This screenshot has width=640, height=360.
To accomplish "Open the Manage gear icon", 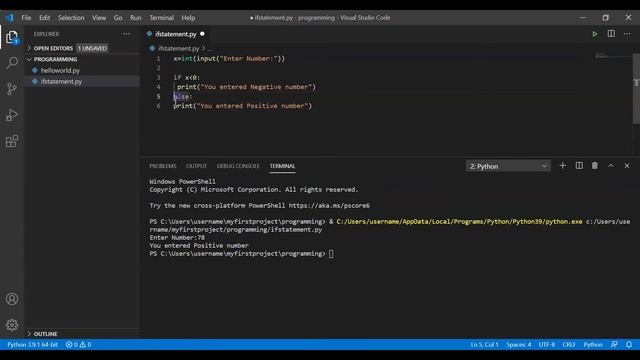I will [x=12, y=325].
